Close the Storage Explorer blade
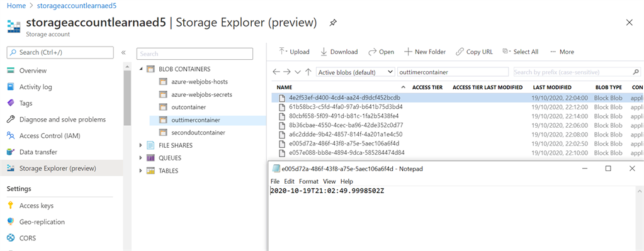The height and width of the screenshot is (251, 644). coord(629,23)
